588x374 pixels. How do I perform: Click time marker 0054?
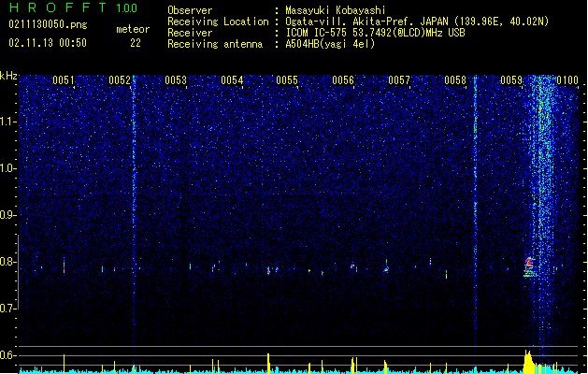(x=232, y=80)
